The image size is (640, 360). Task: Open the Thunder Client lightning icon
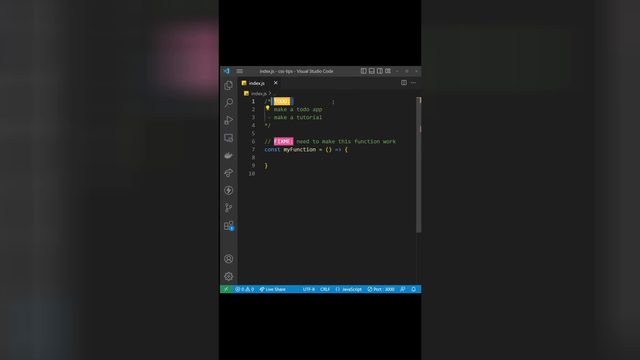pos(229,190)
